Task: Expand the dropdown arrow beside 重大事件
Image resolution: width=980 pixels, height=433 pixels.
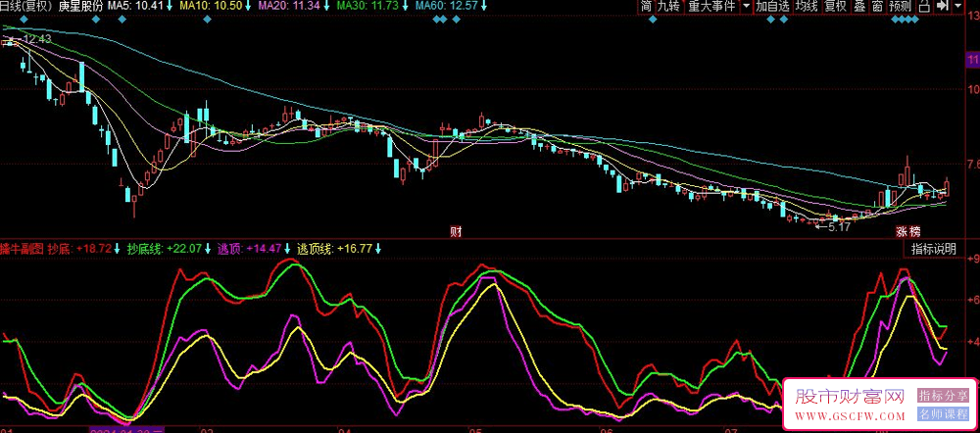Action: 746,6
